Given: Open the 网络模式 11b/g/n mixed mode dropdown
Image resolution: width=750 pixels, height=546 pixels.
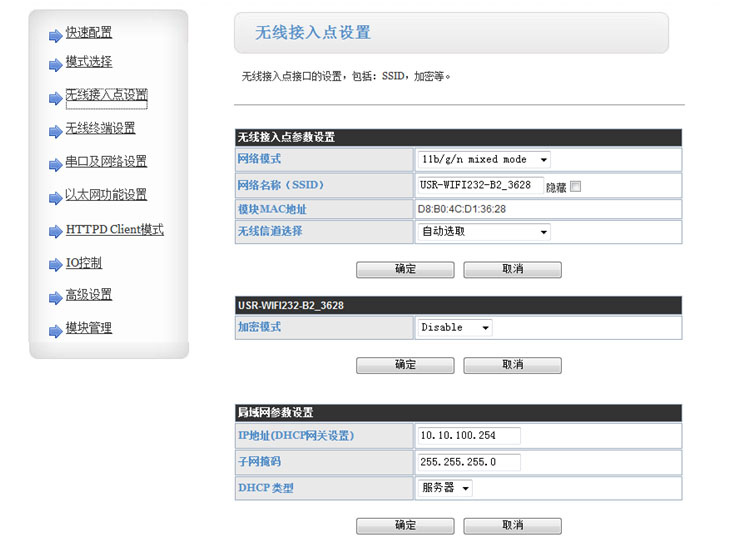Looking at the screenshot, I should point(484,160).
